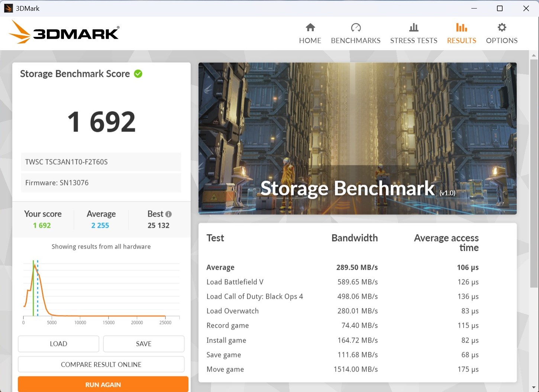Click the Record game row label

point(227,326)
